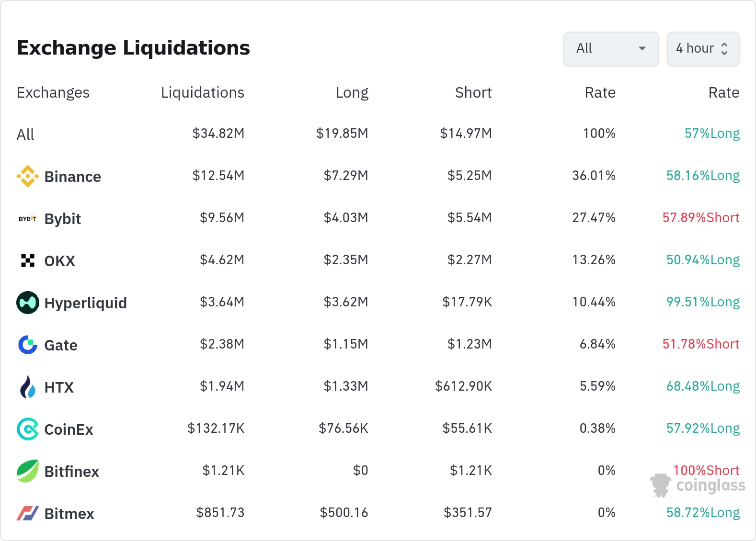Click the Bybit logo icon

click(x=28, y=219)
